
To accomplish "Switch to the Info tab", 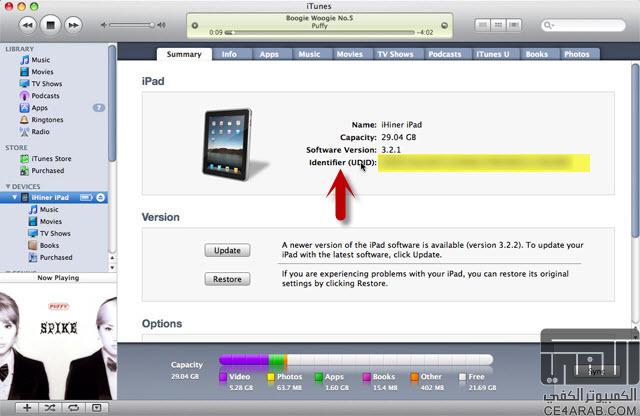I will coord(229,54).
